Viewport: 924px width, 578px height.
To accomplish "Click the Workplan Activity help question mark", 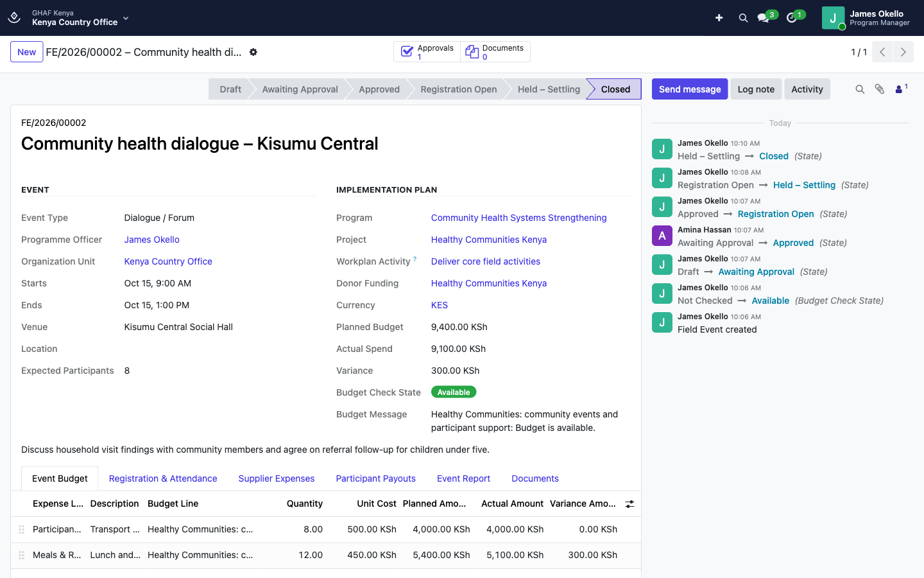I will (x=415, y=259).
